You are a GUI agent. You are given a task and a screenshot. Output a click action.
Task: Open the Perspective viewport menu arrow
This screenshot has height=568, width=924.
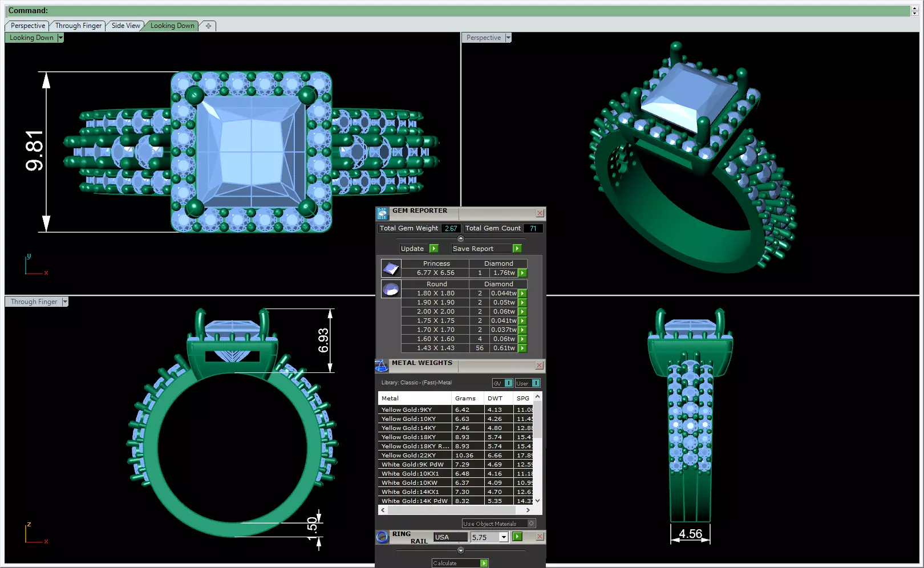point(508,38)
